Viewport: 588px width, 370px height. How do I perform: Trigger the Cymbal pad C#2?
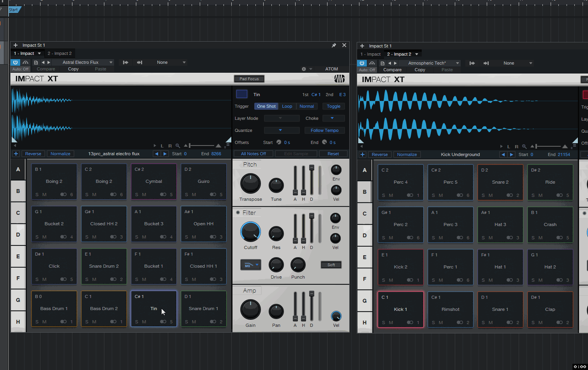tap(154, 181)
